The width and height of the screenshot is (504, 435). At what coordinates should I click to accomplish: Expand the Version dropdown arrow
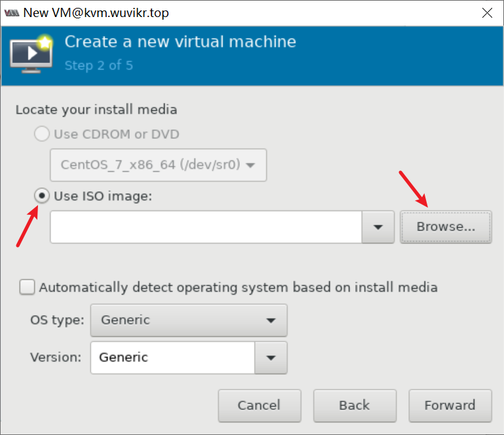point(271,358)
